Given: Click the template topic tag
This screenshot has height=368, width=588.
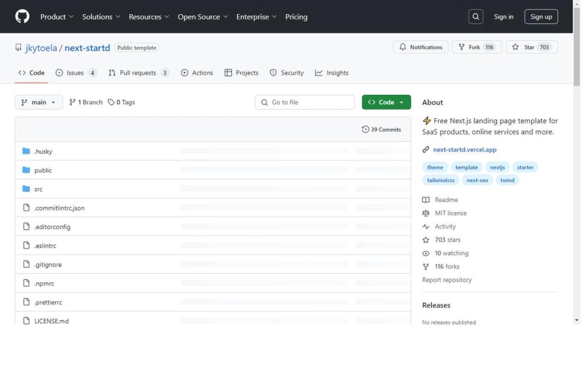Looking at the screenshot, I should pyautogui.click(x=466, y=167).
